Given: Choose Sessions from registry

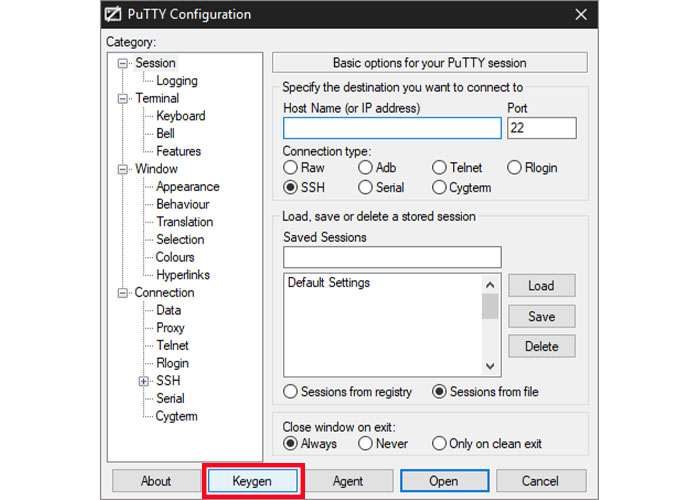Looking at the screenshot, I should pyautogui.click(x=290, y=392).
